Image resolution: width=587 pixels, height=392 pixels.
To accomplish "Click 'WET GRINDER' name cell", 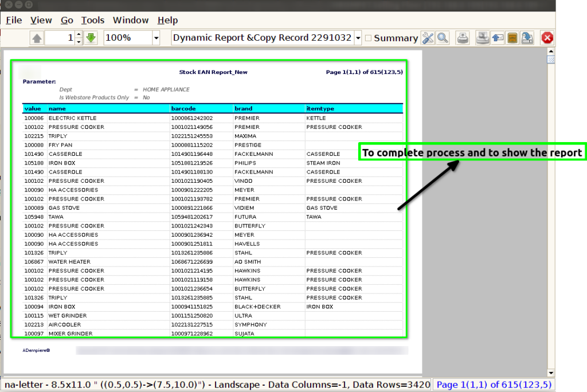I will pos(68,316).
